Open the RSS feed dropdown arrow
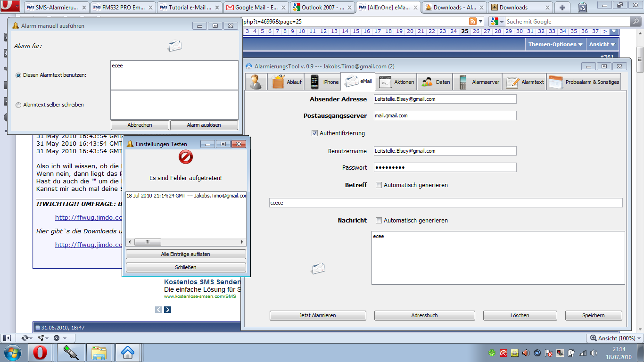 click(x=481, y=22)
